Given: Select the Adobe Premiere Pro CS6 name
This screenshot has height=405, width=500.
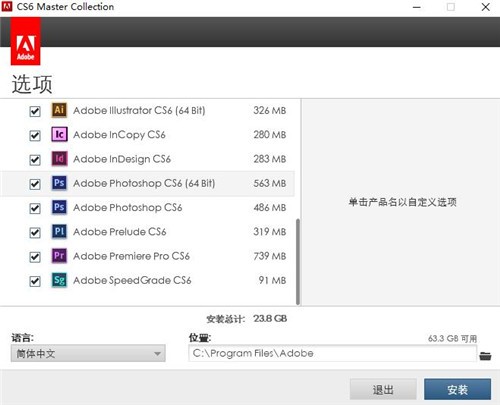Looking at the screenshot, I should (x=131, y=256).
